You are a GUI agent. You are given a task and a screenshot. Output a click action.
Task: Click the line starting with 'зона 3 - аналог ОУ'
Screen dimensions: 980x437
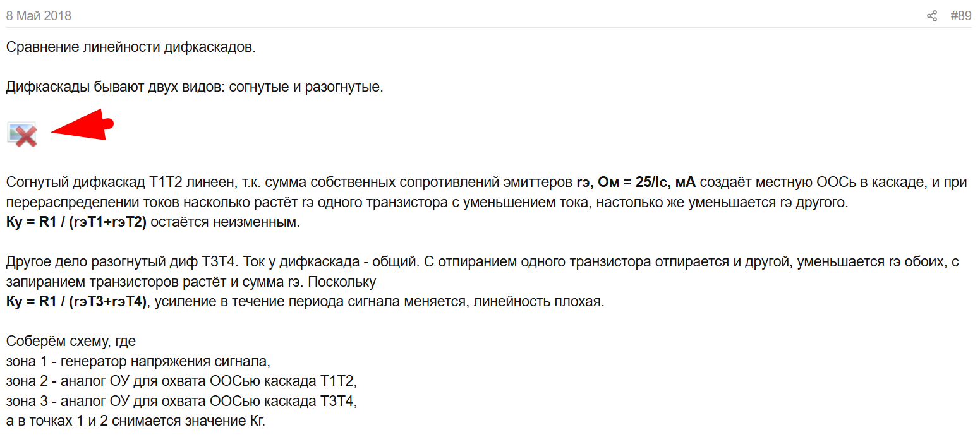point(181,401)
